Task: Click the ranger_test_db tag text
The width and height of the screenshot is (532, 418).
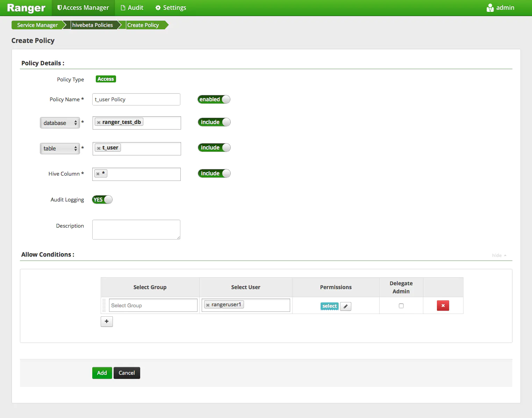Action: click(x=121, y=122)
